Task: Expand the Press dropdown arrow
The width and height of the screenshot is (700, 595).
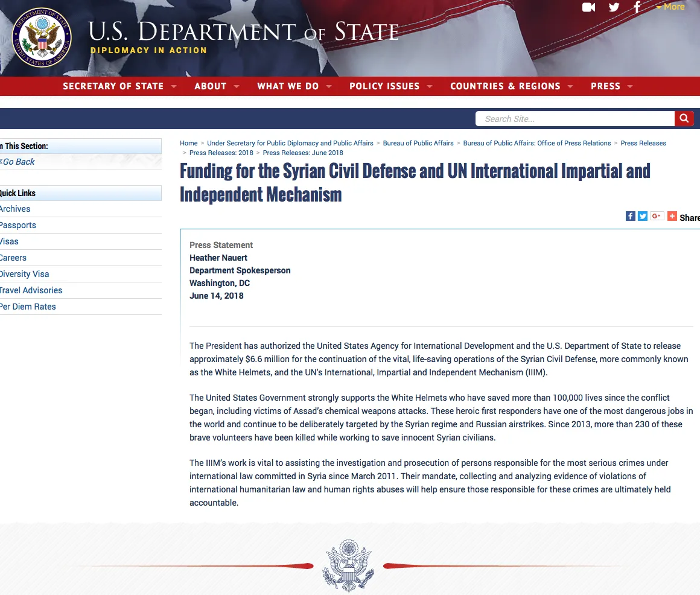Action: click(x=630, y=86)
